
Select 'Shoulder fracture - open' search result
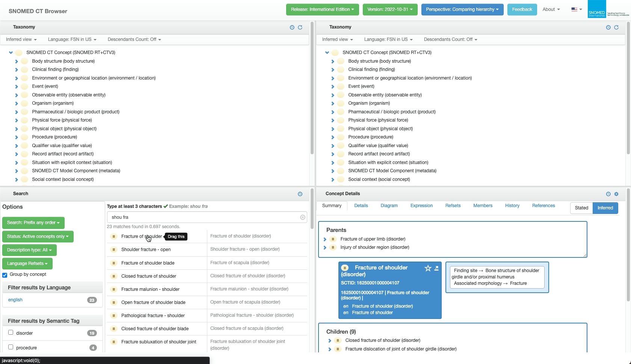click(146, 250)
